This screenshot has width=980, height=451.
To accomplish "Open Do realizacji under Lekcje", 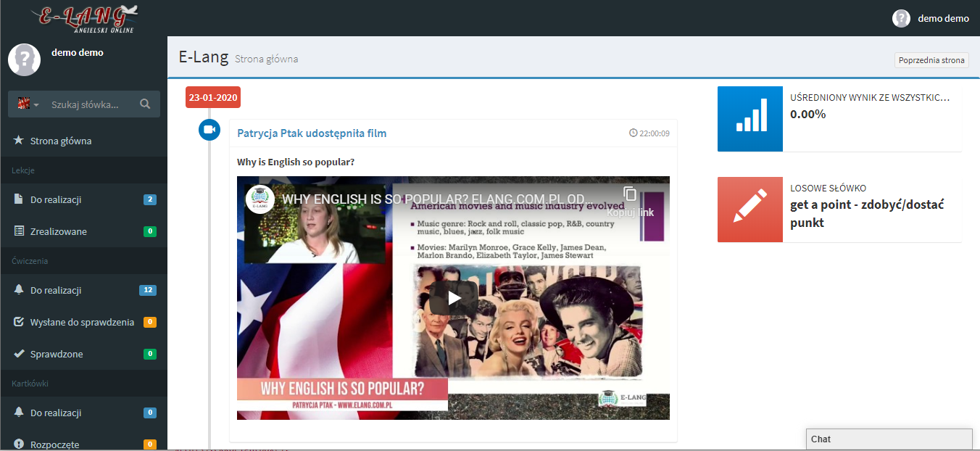I will [x=56, y=199].
